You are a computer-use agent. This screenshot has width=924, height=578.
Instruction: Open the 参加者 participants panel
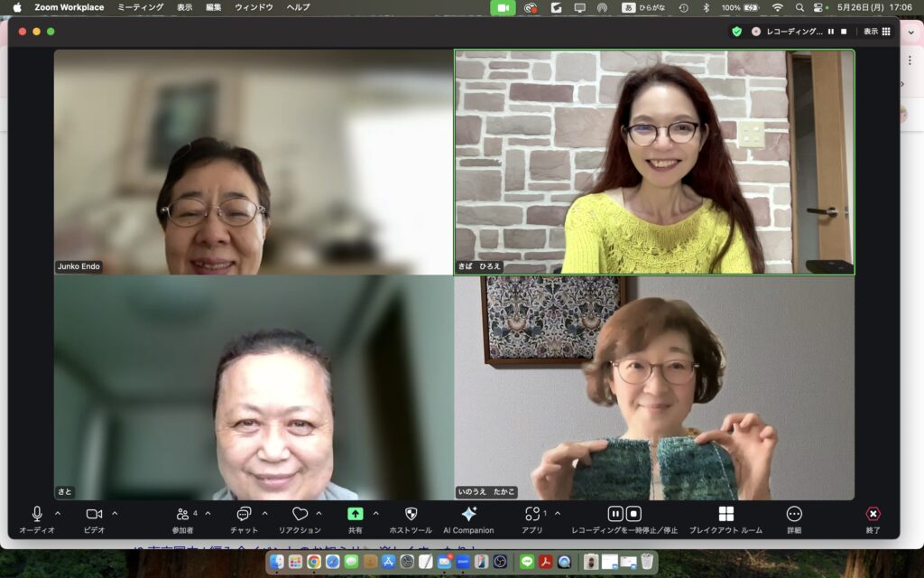click(x=182, y=514)
